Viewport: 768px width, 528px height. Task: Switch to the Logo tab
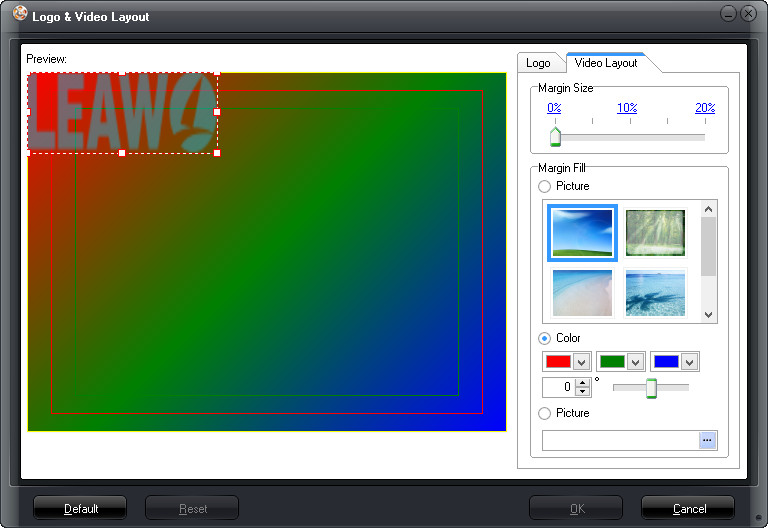tap(538, 63)
